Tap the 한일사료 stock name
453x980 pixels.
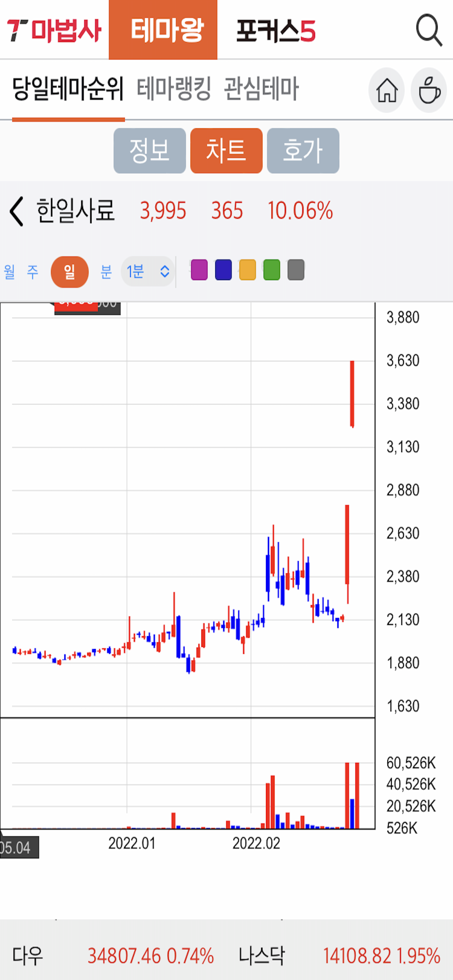75,211
